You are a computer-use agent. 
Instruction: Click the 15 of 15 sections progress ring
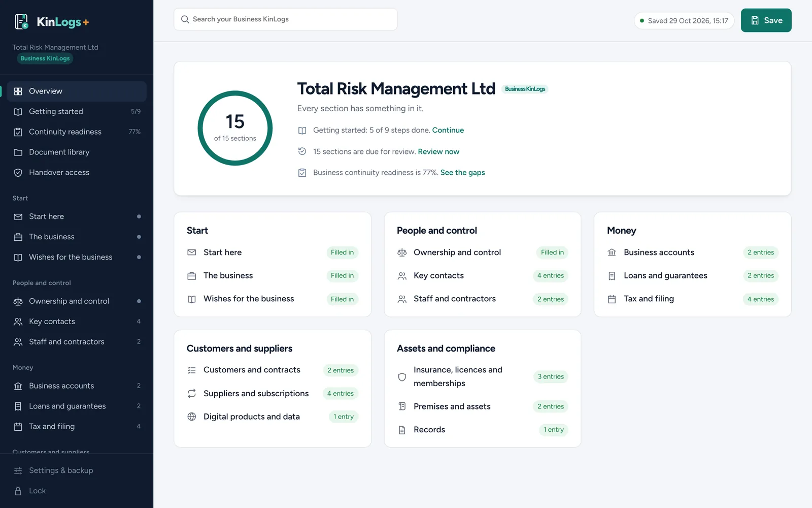click(235, 128)
